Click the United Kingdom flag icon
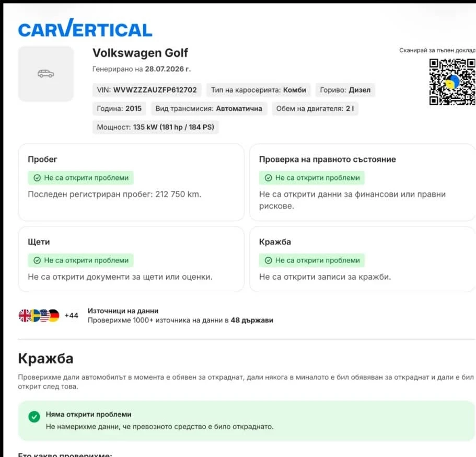 click(24, 315)
